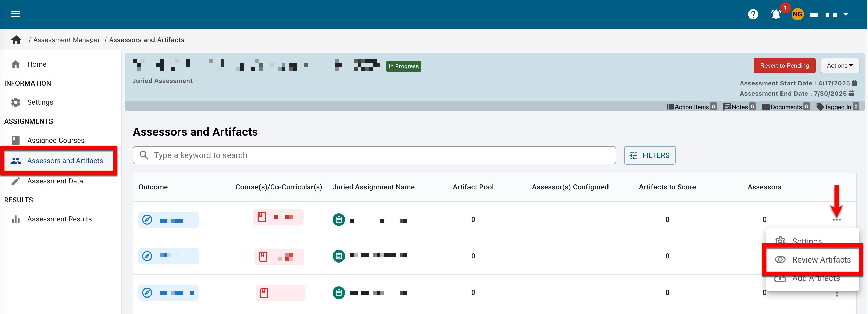Expand the user account dropdown arrow
Image resolution: width=868 pixels, height=314 pixels.
point(845,14)
